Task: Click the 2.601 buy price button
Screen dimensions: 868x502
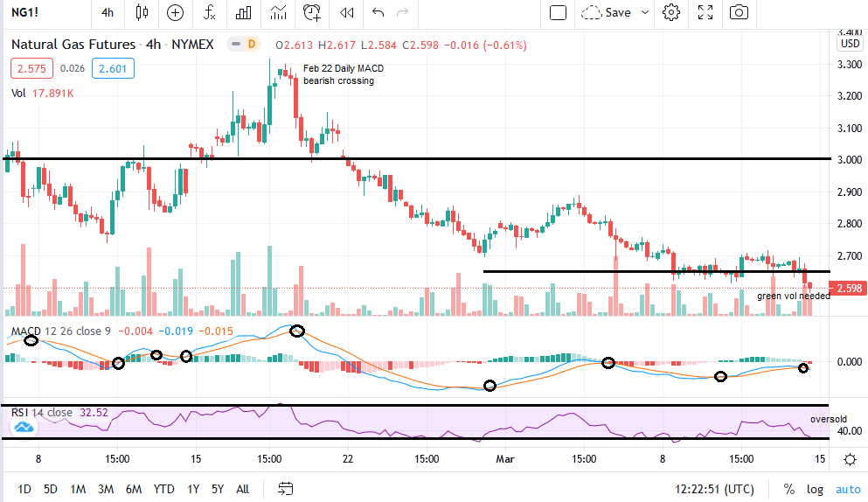Action: pyautogui.click(x=113, y=69)
